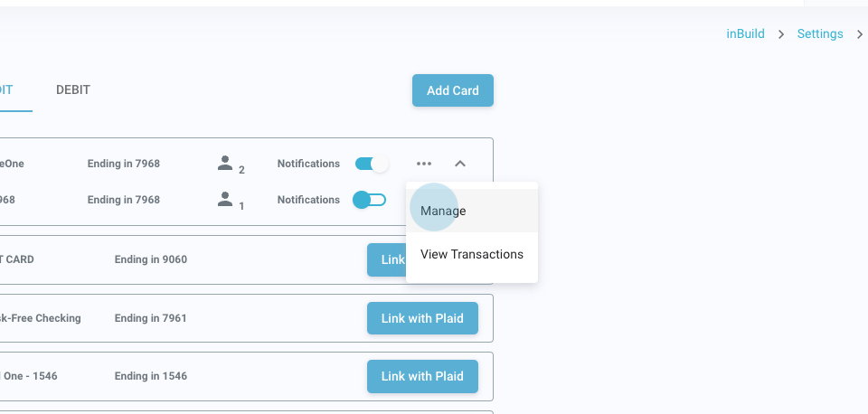Click the breadcrumb chevron after inBuild
Screen dimensions: 868x414
pos(780,34)
